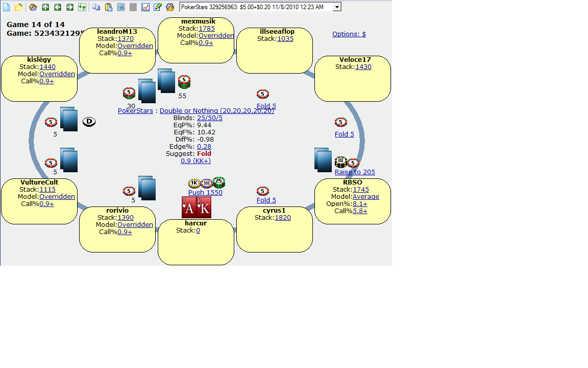Click the EqF%: 10.42 text
This screenshot has height=368, width=588.
pyautogui.click(x=194, y=132)
